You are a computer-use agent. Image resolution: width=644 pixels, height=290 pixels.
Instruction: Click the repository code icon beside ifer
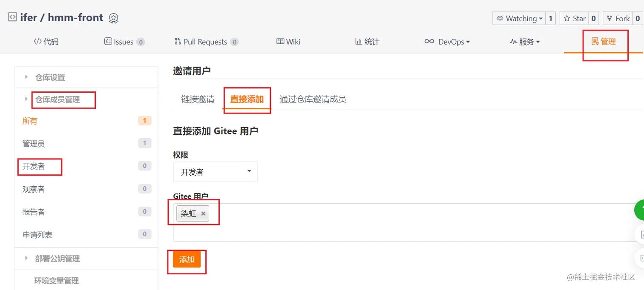(x=12, y=17)
